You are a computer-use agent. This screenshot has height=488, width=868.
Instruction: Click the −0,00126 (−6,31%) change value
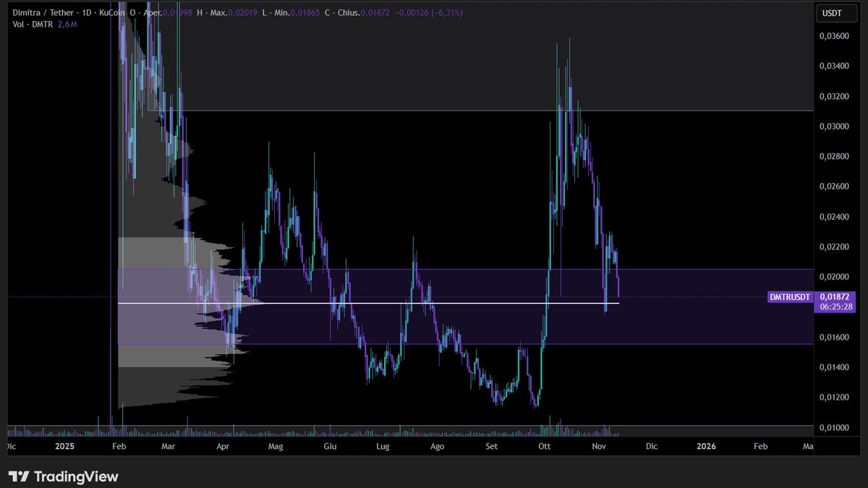tap(428, 13)
